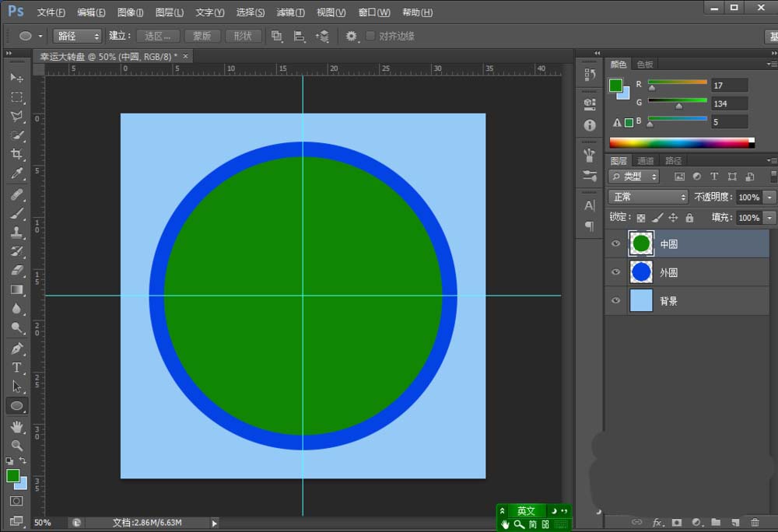Select the Eraser tool
The image size is (778, 532).
pyautogui.click(x=16, y=271)
